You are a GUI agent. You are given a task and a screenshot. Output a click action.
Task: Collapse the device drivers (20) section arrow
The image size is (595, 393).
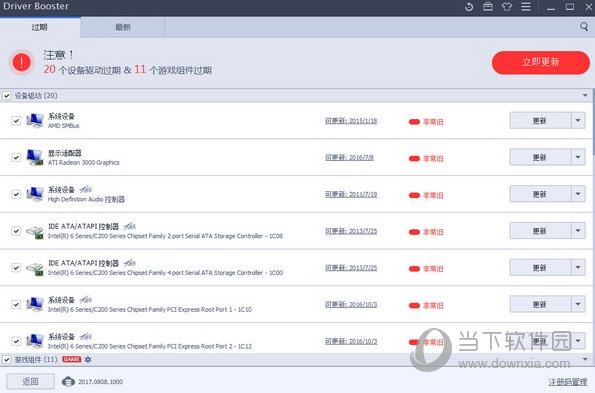pyautogui.click(x=585, y=95)
